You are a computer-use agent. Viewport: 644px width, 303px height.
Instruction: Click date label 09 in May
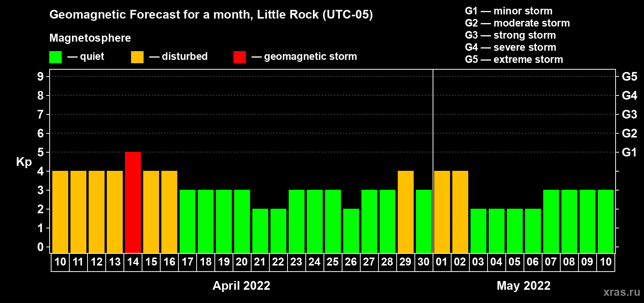pos(587,262)
